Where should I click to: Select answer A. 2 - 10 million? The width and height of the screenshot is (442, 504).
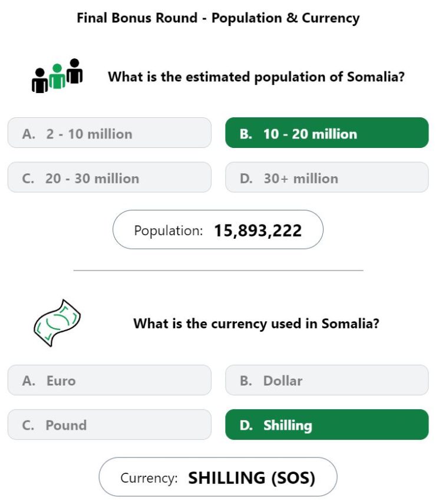109,133
